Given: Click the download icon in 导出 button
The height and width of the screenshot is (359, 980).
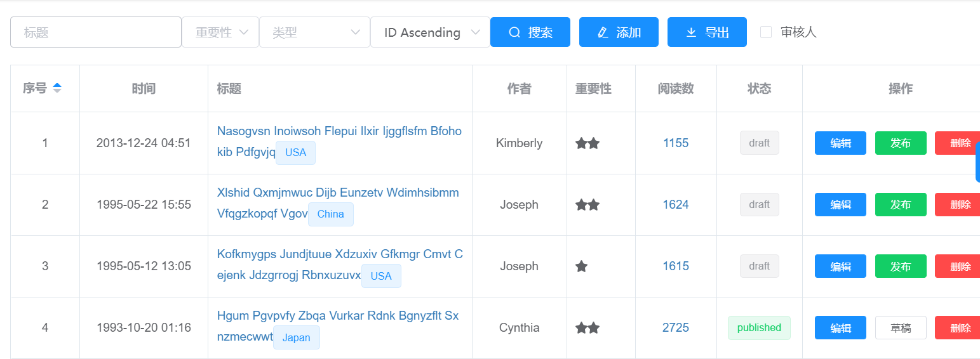Looking at the screenshot, I should pos(692,32).
